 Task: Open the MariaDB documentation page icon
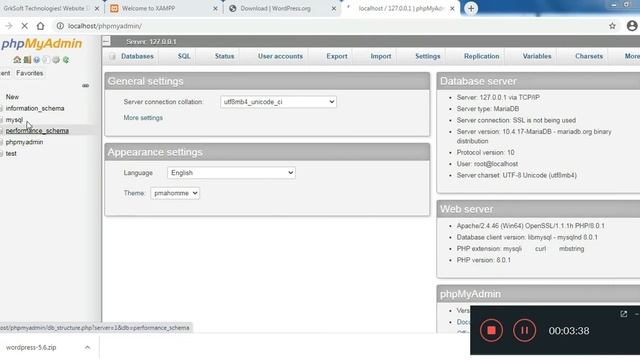coord(46,60)
